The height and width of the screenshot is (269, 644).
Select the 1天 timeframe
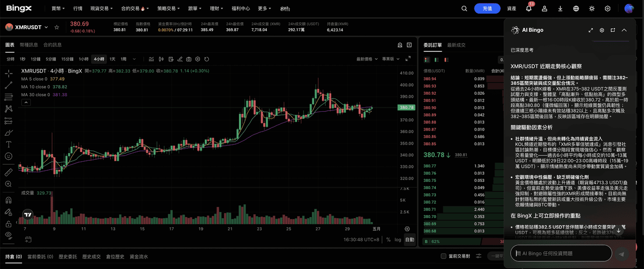(x=112, y=59)
